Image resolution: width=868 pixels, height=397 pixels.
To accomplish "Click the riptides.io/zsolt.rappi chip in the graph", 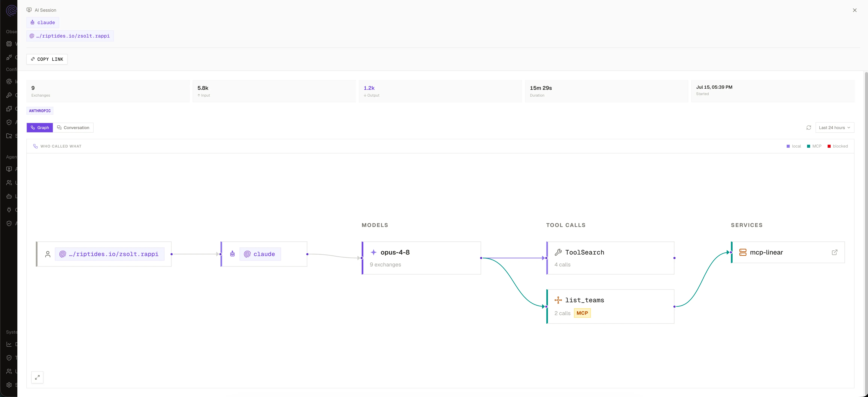I will click(110, 254).
